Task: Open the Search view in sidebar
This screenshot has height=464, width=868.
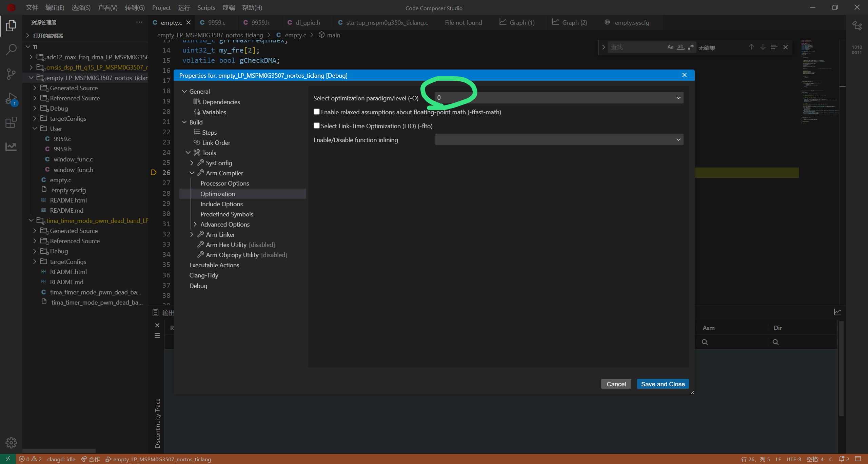Action: tap(11, 50)
